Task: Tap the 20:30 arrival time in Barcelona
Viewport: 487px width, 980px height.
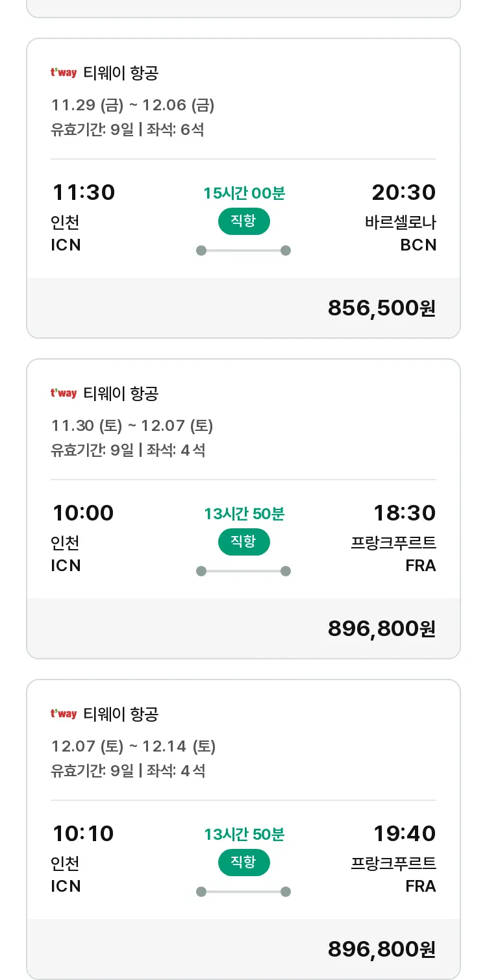Action: point(404,193)
